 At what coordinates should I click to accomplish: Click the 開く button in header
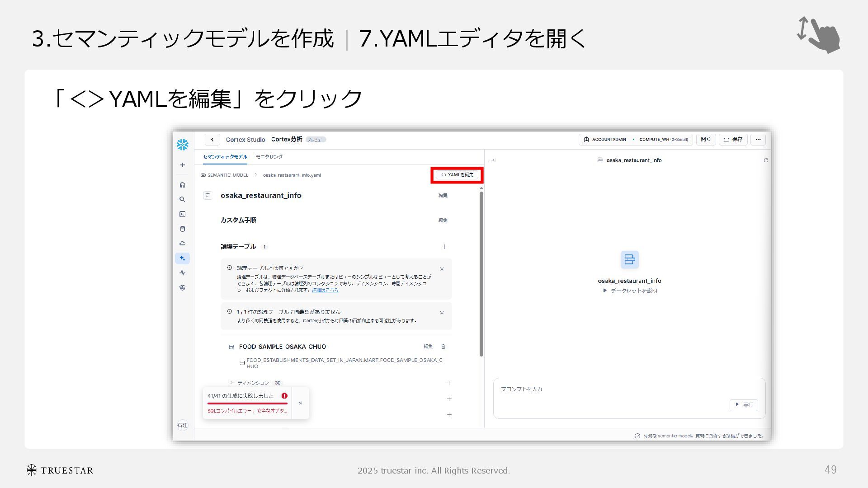click(x=706, y=140)
